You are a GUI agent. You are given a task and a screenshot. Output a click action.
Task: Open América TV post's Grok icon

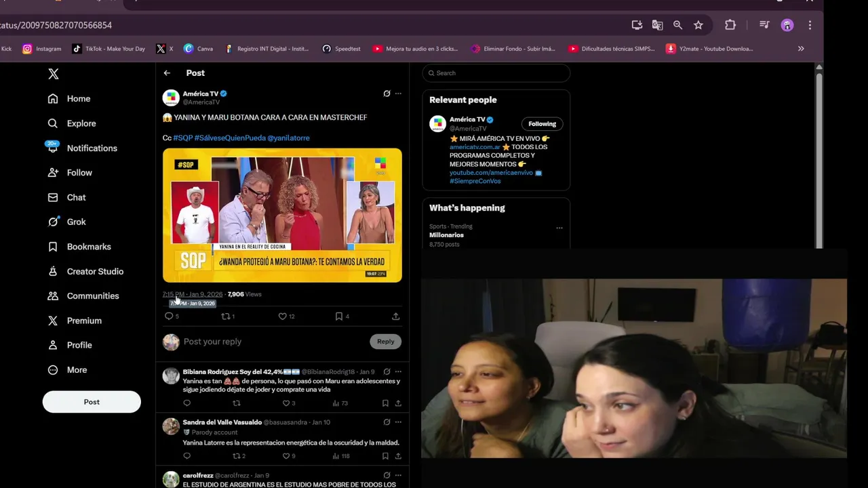tap(387, 94)
